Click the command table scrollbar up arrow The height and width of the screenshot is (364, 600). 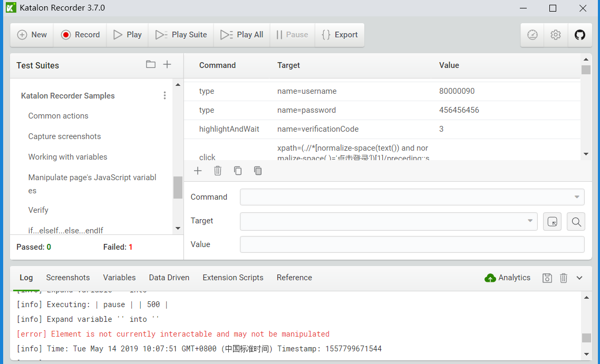[586, 60]
